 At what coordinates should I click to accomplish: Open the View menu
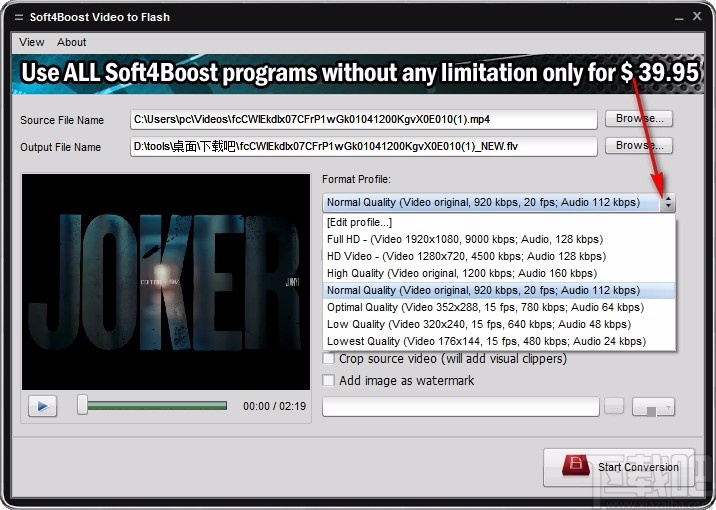[32, 42]
